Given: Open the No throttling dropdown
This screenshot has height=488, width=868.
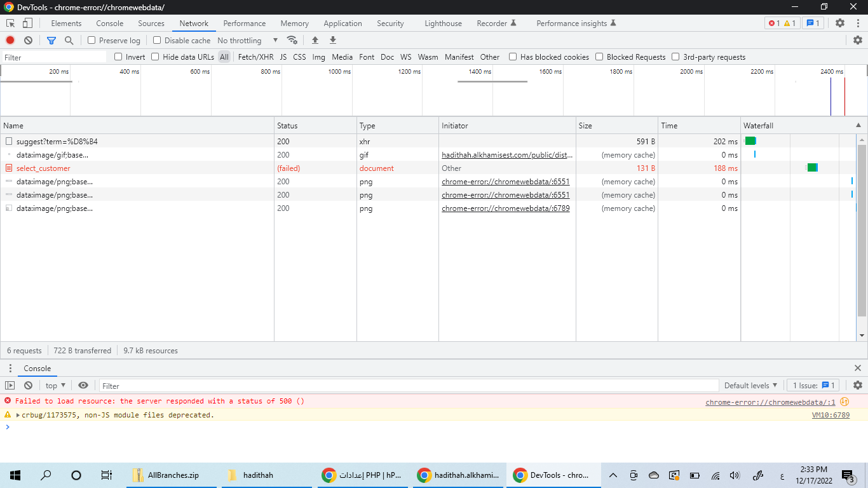Looking at the screenshot, I should [x=247, y=40].
